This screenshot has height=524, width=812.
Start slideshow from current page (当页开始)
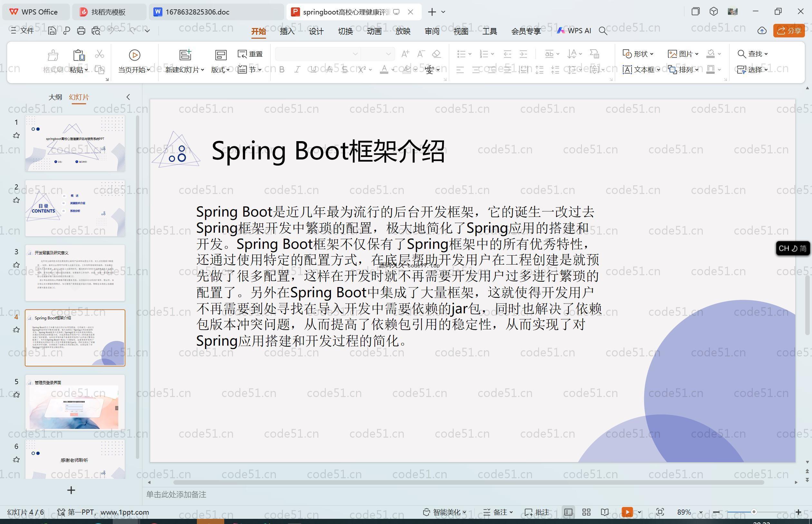click(134, 62)
